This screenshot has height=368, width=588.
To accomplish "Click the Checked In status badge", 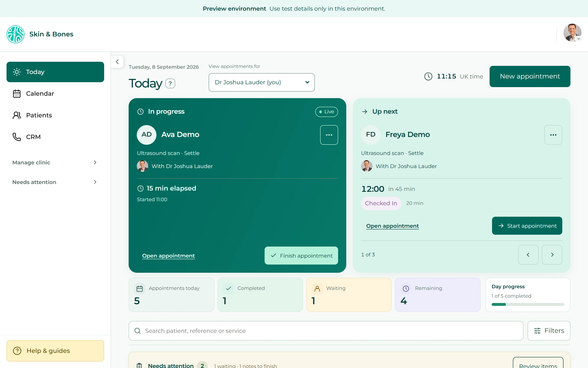I will coord(381,203).
